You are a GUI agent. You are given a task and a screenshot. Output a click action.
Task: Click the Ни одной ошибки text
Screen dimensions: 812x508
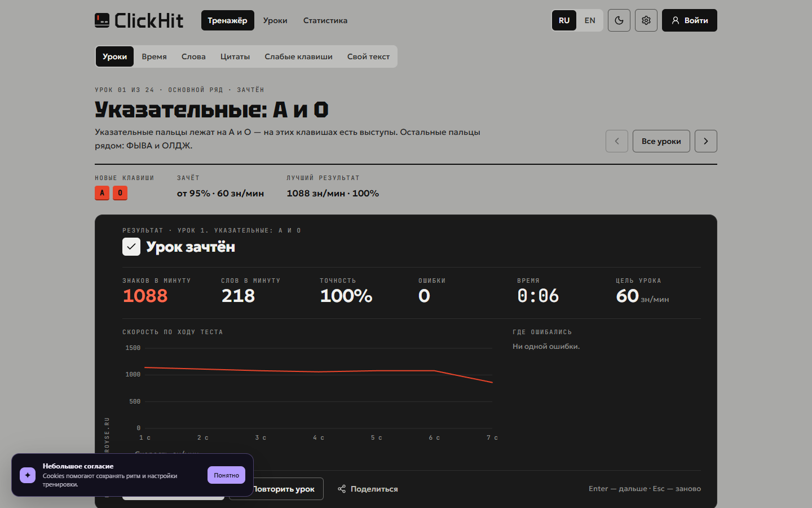coord(546,347)
